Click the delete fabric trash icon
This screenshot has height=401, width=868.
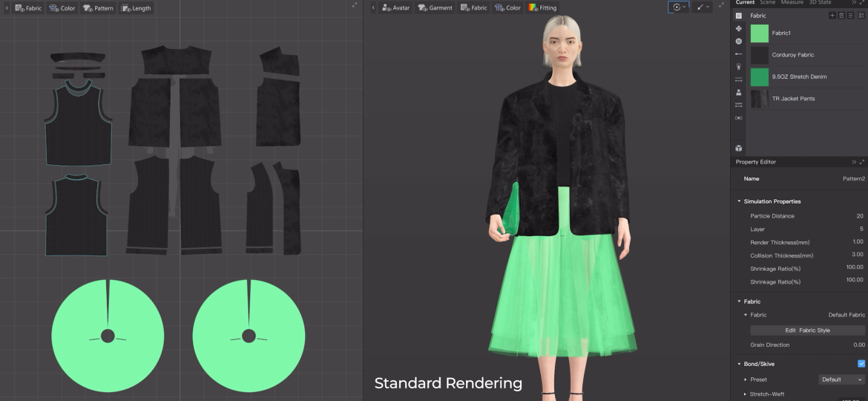(x=841, y=16)
